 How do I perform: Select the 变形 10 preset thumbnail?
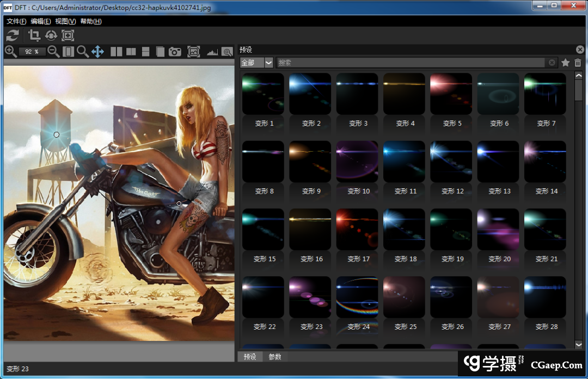tap(357, 161)
